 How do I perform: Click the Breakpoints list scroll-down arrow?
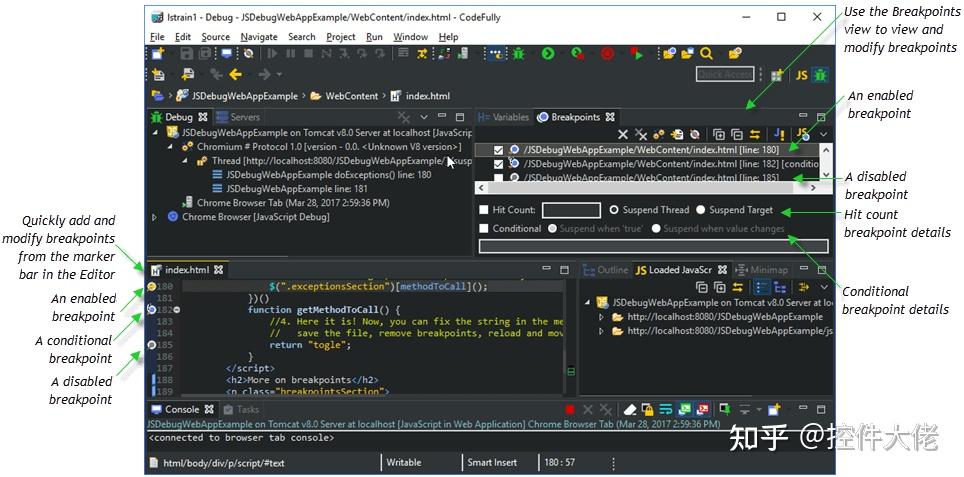[x=828, y=175]
